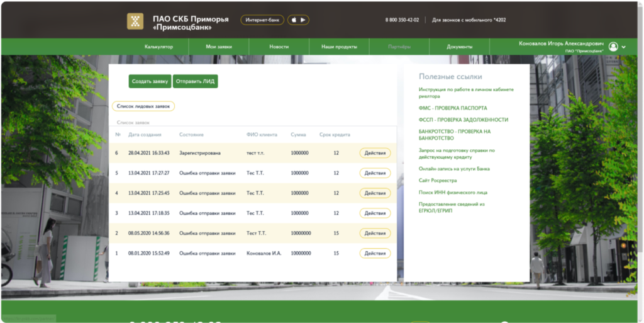Open Действия for application number 6

point(375,153)
